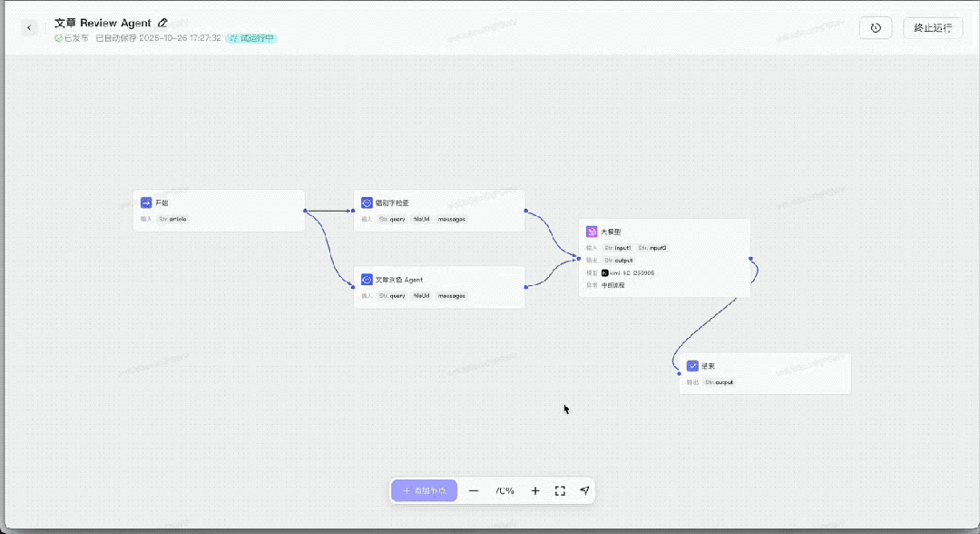Click the 终止运行 button

point(933,28)
